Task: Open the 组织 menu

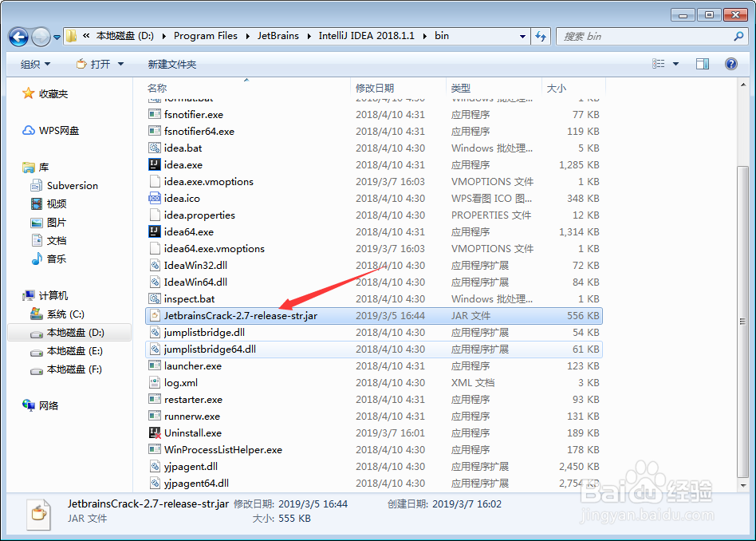Action: click(35, 64)
